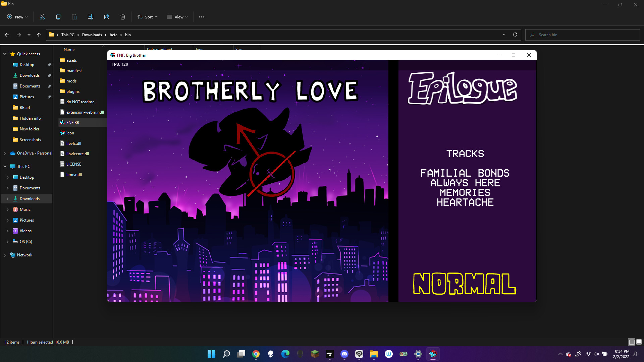Open Discord from the taskbar
644x362 pixels.
pyautogui.click(x=344, y=354)
